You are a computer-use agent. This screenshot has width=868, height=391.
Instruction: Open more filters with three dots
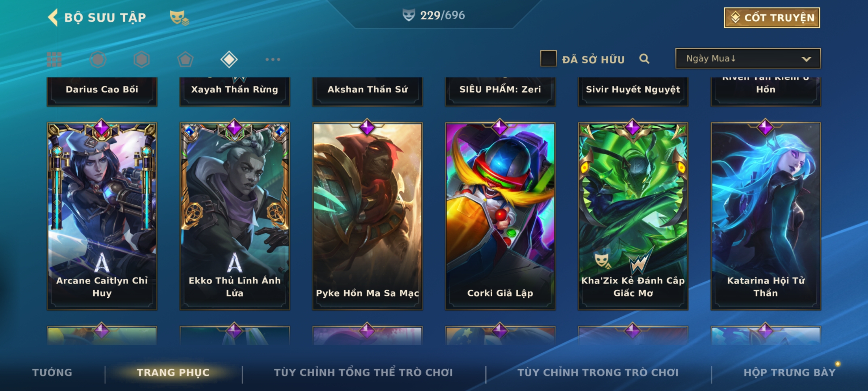[x=273, y=59]
